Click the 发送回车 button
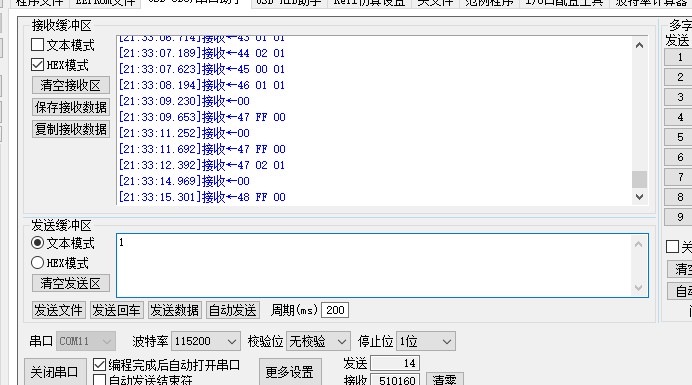 (116, 310)
